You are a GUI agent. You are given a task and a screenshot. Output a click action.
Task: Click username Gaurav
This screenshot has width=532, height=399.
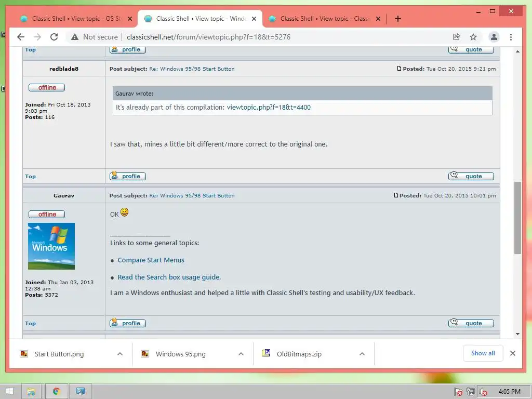(64, 196)
